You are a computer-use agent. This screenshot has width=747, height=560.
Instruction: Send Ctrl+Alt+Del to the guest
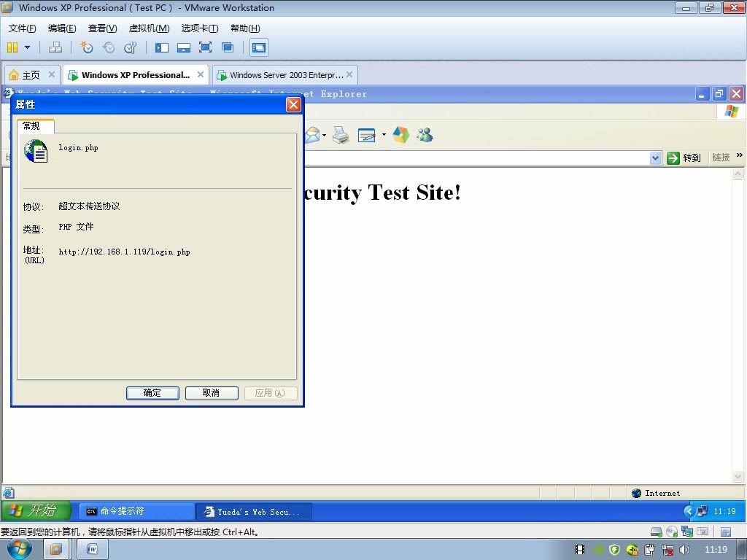pyautogui.click(x=55, y=47)
